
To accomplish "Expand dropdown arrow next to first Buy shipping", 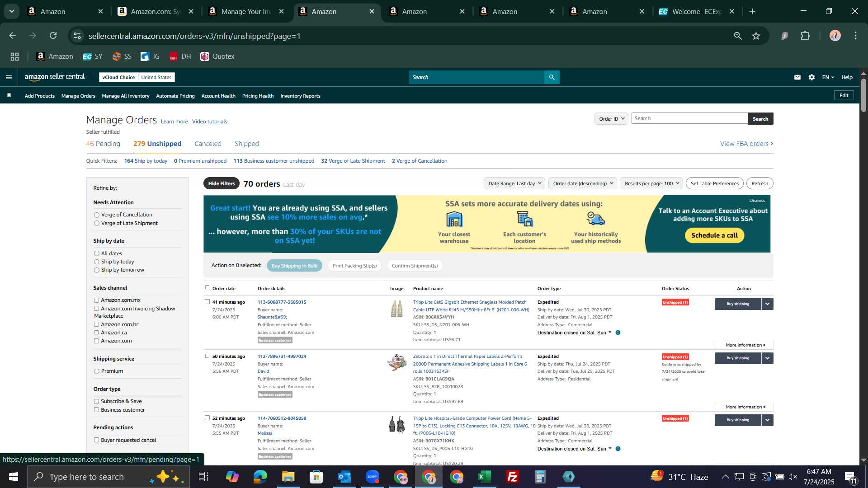I will [x=767, y=304].
